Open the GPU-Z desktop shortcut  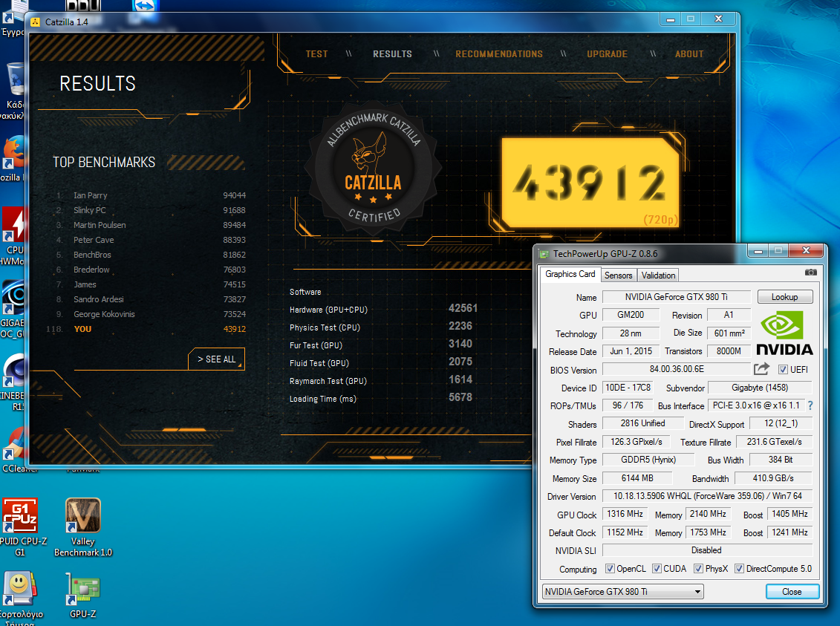83,595
